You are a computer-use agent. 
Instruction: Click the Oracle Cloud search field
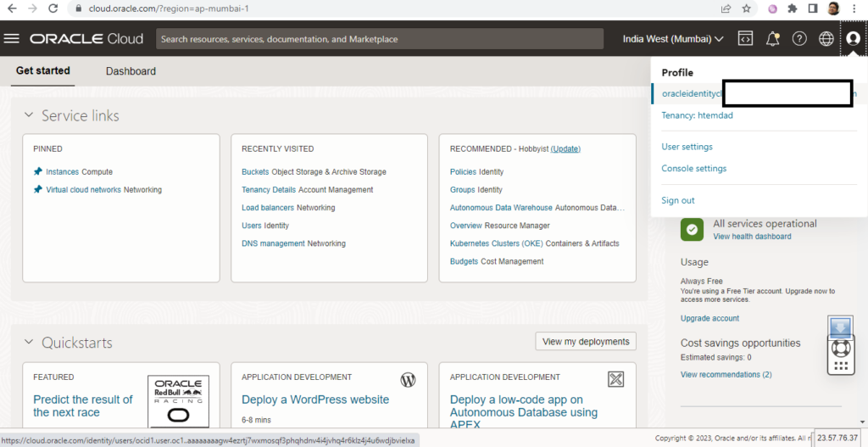[380, 39]
